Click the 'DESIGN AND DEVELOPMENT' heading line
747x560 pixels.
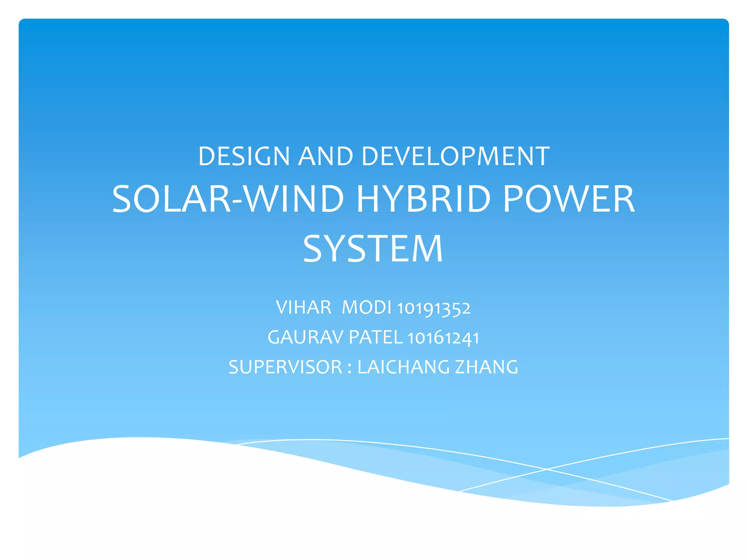pyautogui.click(x=373, y=156)
